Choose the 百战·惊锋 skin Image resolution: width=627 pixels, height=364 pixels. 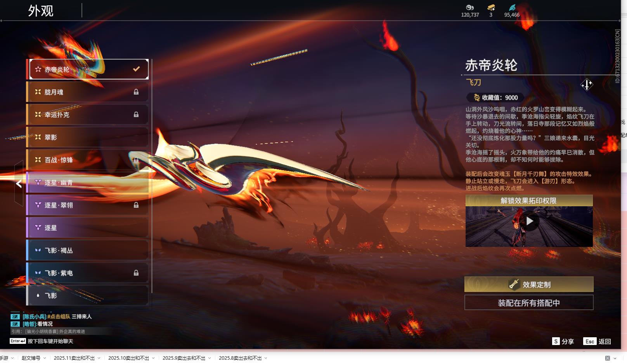tap(88, 160)
